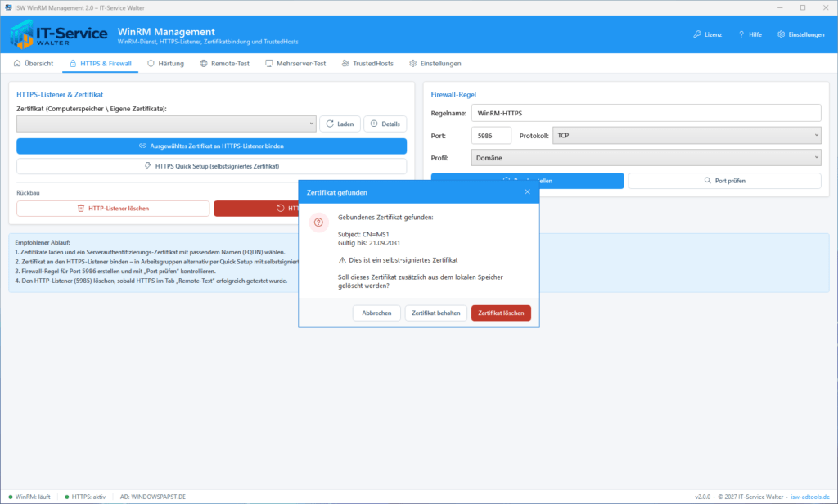The height and width of the screenshot is (504, 838).
Task: Go to the Remote-Test tab
Action: [224, 63]
